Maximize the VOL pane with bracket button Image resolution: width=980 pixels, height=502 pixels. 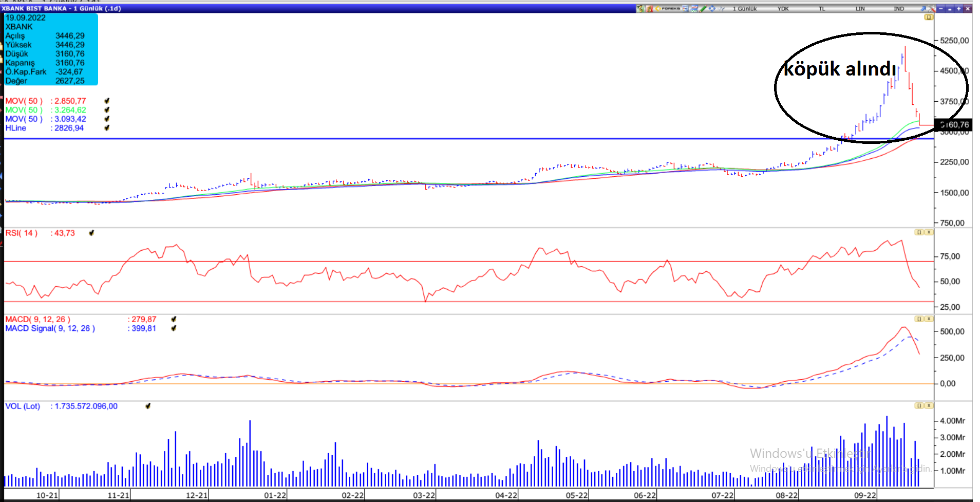click(919, 406)
